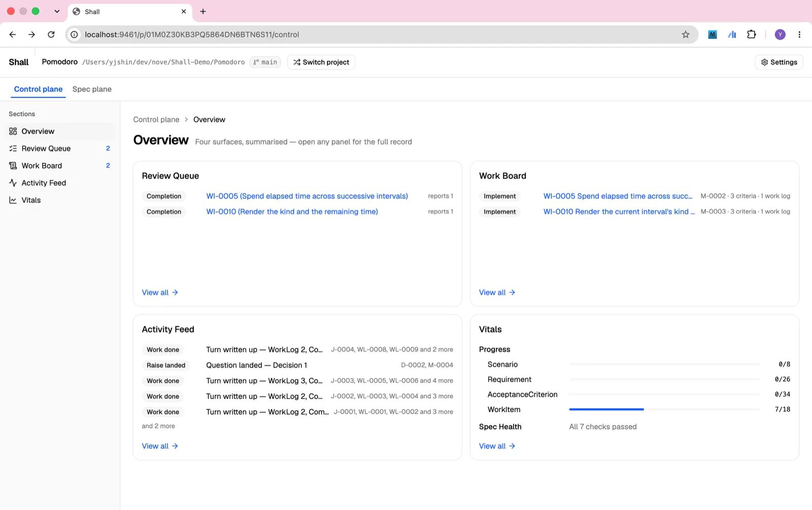Open a new browser tab
The width and height of the screenshot is (812, 510).
(203, 11)
